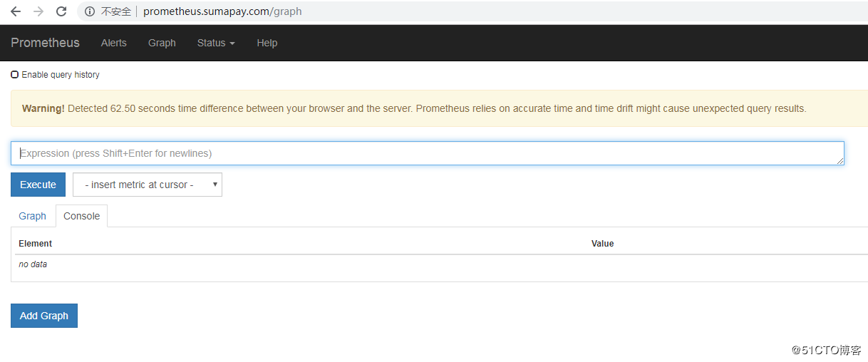Click the browser back arrow
The height and width of the screenshot is (362, 868).
16,11
